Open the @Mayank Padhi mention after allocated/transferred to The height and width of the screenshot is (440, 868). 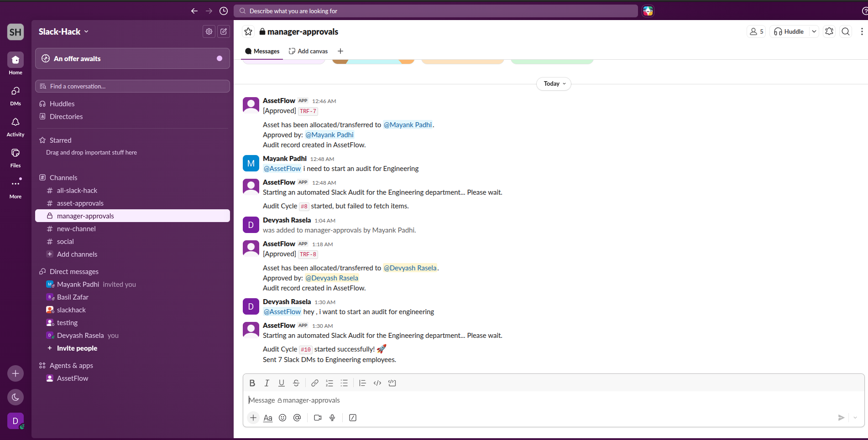pyautogui.click(x=408, y=125)
